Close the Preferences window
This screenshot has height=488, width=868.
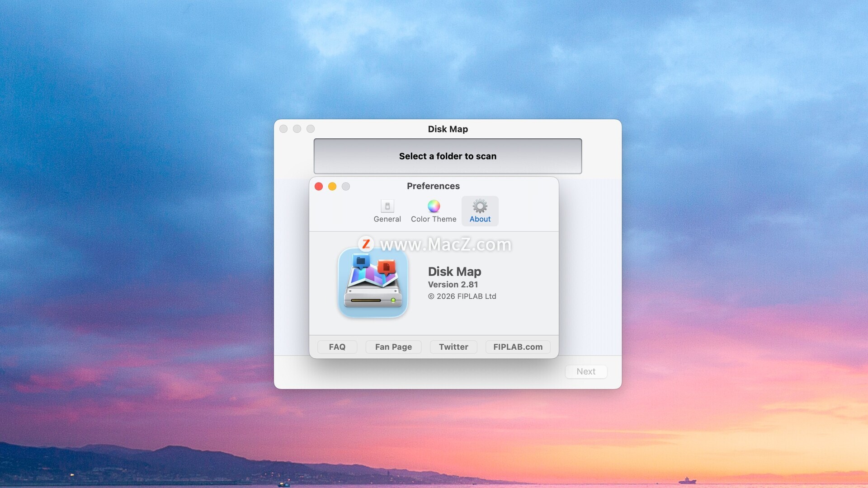click(319, 187)
